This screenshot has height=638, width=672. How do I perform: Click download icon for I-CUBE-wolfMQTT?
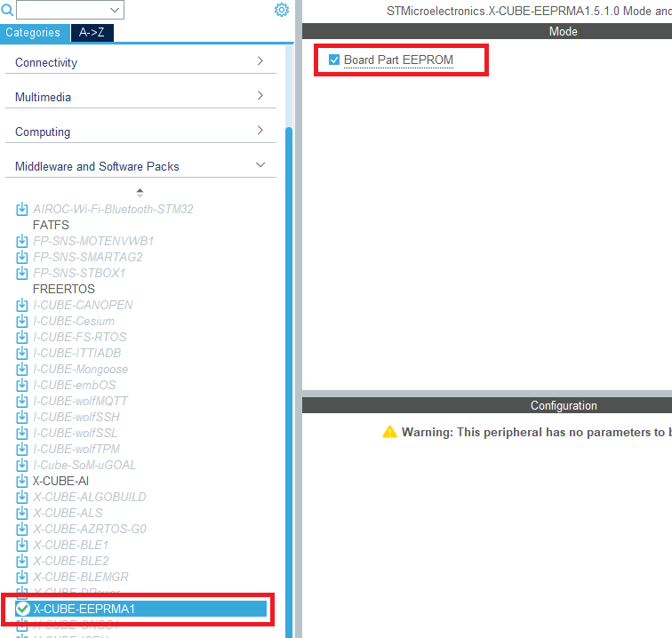(x=22, y=401)
